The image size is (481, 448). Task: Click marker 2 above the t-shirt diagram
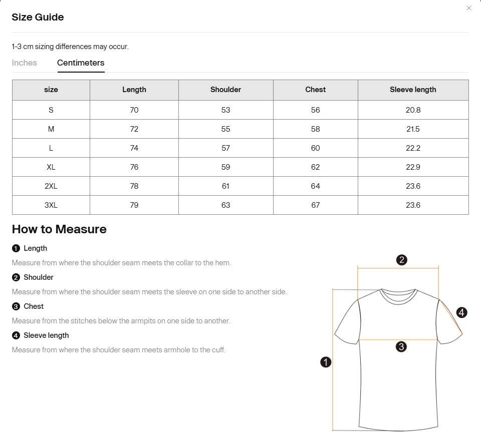(x=401, y=260)
